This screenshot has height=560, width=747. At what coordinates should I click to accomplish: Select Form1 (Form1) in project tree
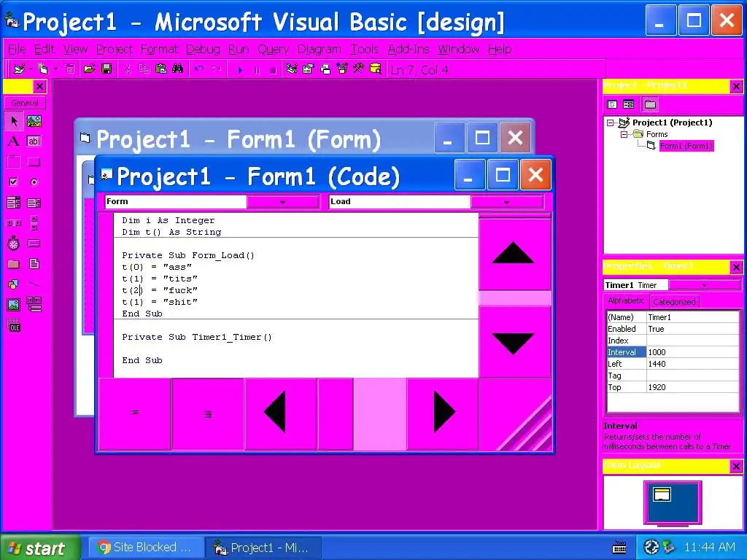tap(686, 146)
